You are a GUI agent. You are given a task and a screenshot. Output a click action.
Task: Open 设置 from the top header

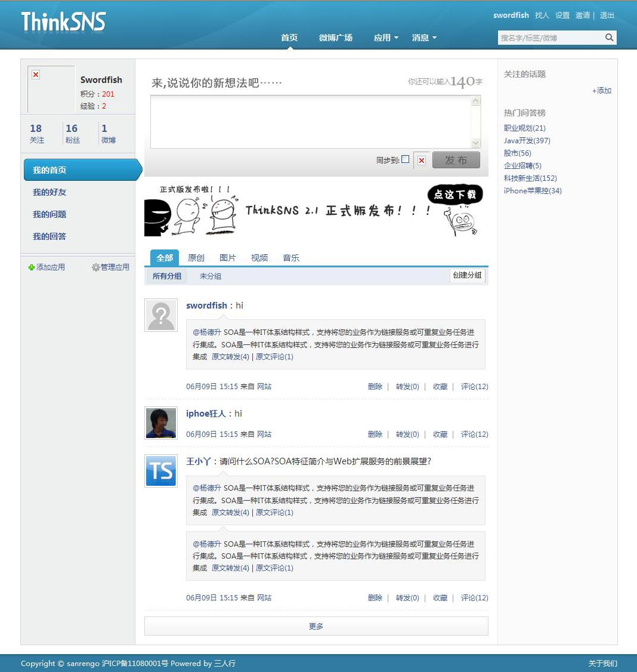click(562, 16)
